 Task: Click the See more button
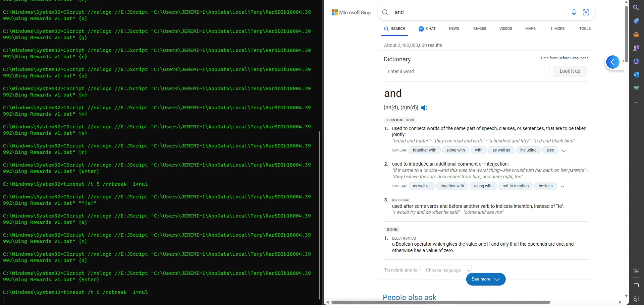coord(486,279)
